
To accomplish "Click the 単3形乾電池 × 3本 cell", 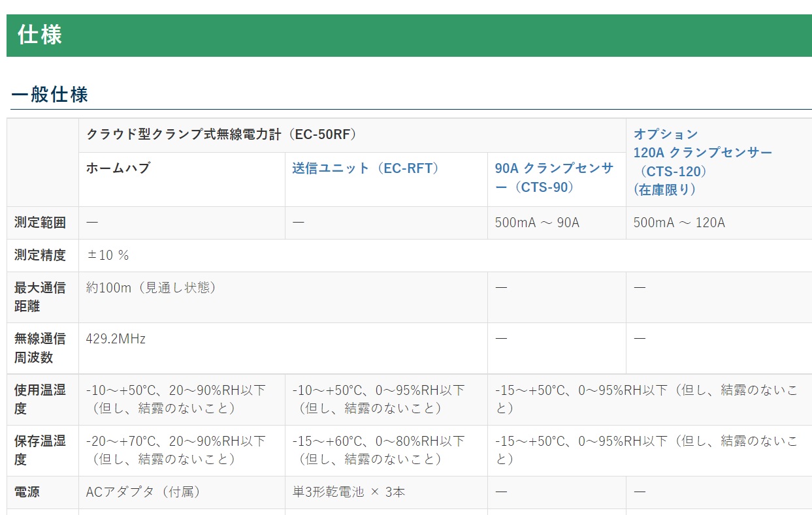I will 348,492.
